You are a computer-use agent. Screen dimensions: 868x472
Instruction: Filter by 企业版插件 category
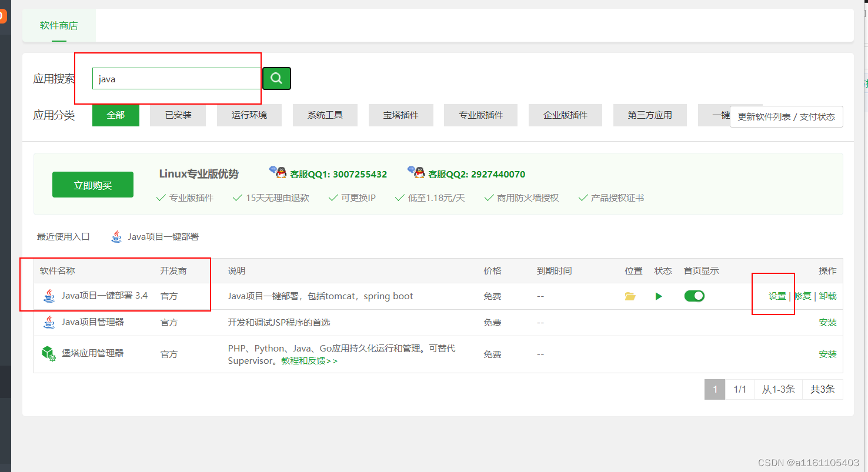pos(565,115)
